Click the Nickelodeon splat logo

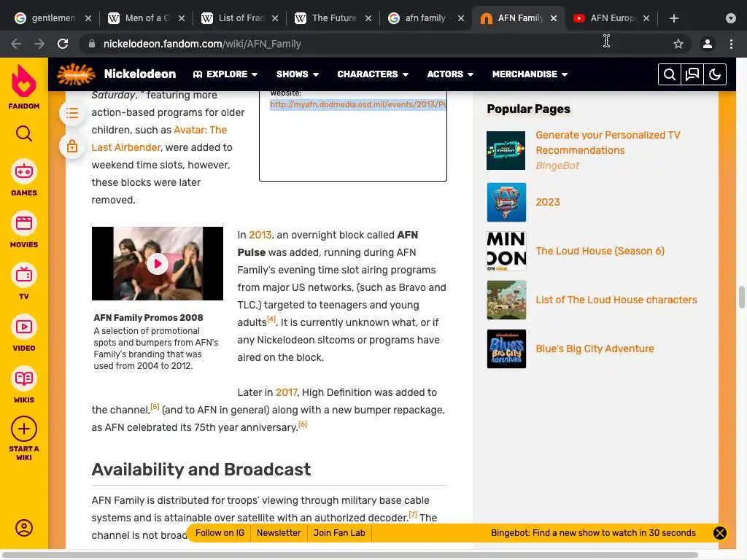76,74
